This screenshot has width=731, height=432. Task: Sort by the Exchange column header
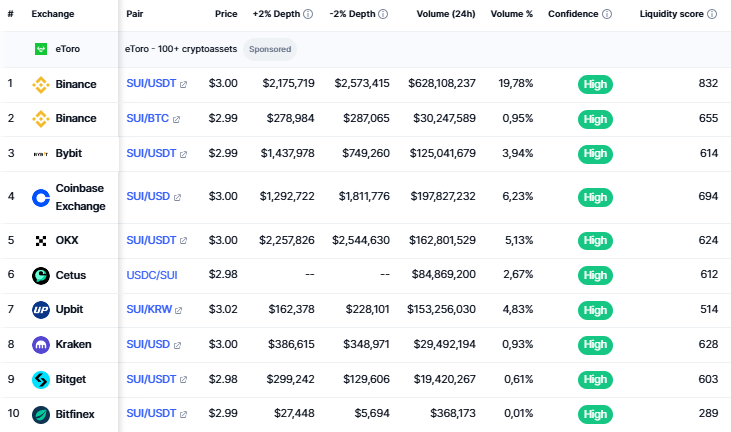pyautogui.click(x=53, y=14)
